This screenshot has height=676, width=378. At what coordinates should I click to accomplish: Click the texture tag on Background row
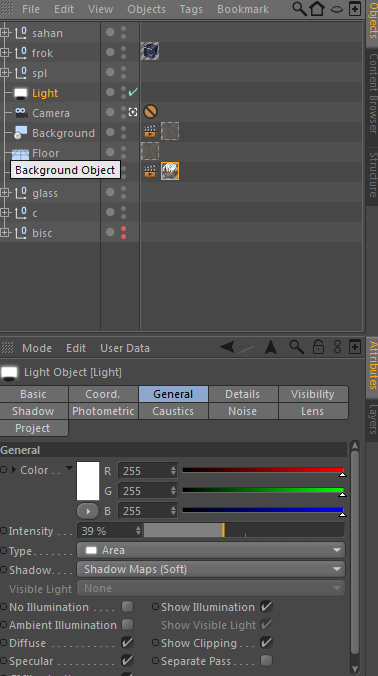coord(170,131)
